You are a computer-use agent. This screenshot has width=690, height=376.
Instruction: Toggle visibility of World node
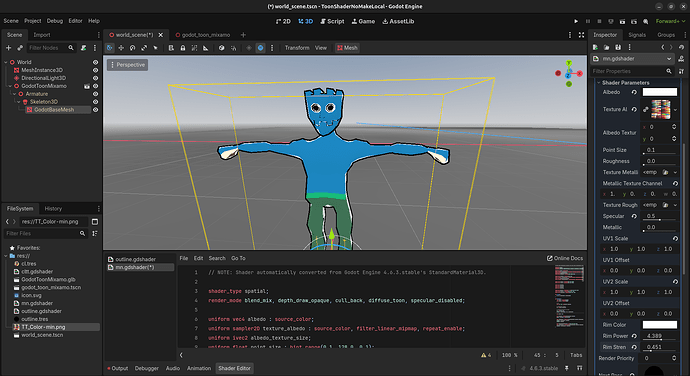(x=95, y=63)
